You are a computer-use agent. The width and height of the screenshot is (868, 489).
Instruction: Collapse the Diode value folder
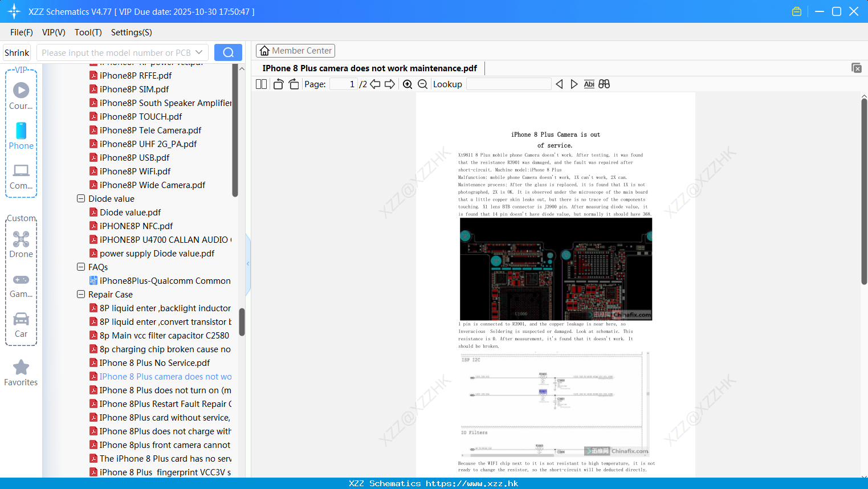click(x=81, y=199)
